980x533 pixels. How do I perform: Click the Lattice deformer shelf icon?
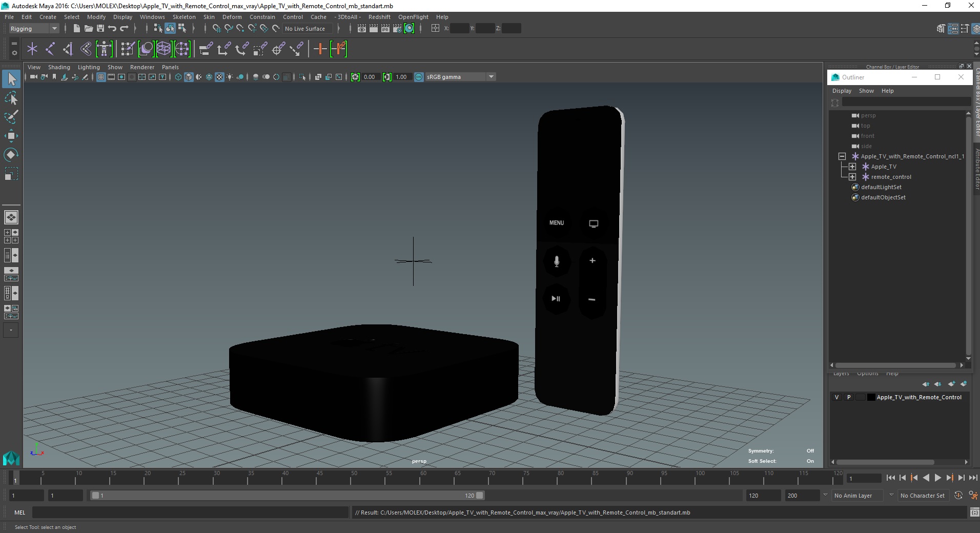[164, 49]
